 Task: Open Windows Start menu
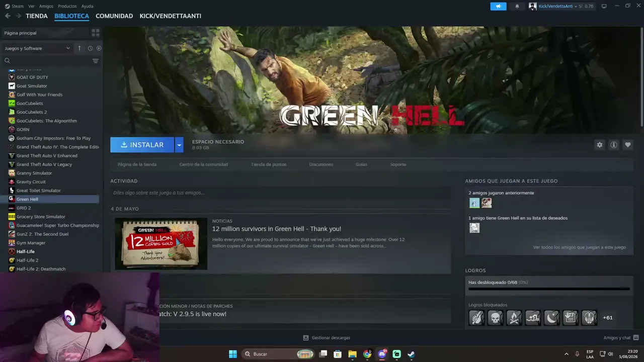coord(232,354)
